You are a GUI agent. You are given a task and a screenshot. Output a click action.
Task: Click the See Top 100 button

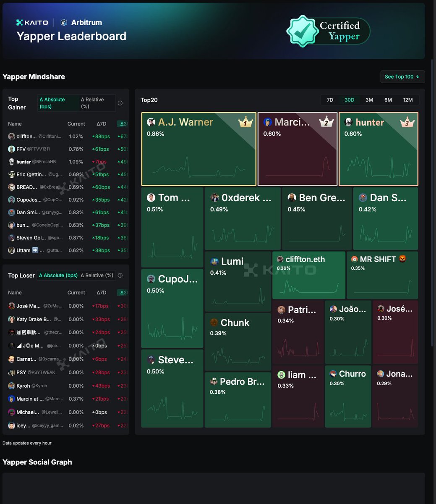(402, 77)
